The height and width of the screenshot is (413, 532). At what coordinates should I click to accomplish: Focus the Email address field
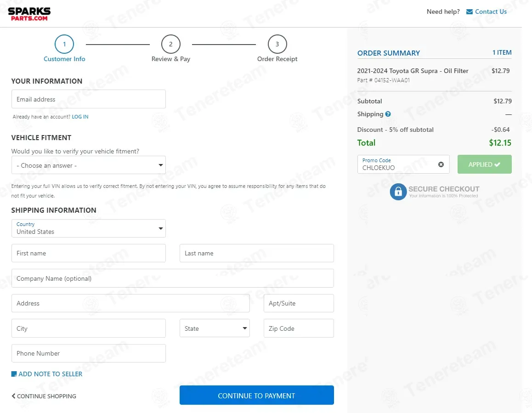[x=89, y=99]
